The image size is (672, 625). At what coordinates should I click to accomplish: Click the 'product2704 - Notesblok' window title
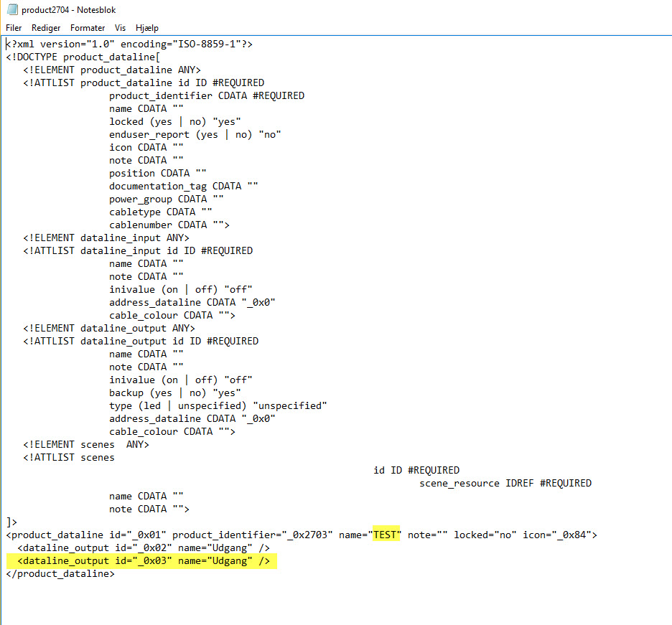click(69, 10)
